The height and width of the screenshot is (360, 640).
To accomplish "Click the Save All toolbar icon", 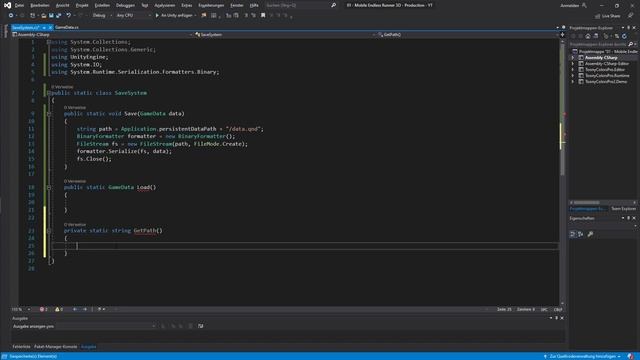I will point(58,16).
